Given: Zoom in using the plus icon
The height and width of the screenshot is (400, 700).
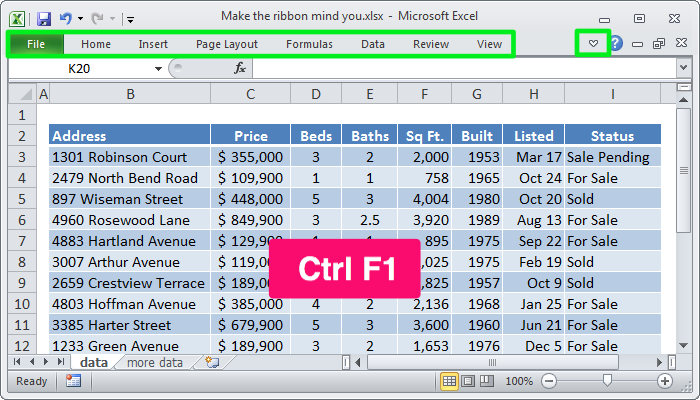Looking at the screenshot, I should [x=664, y=381].
